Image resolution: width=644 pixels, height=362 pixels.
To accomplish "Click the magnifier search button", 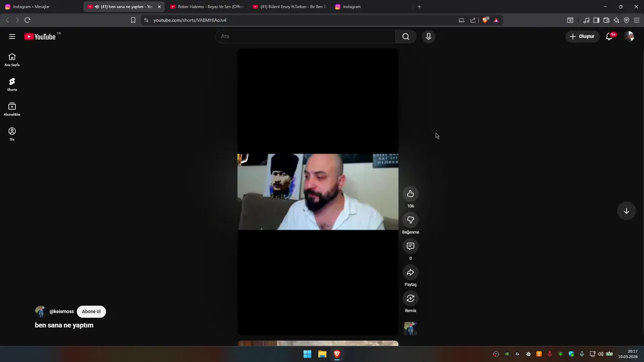I will [406, 36].
